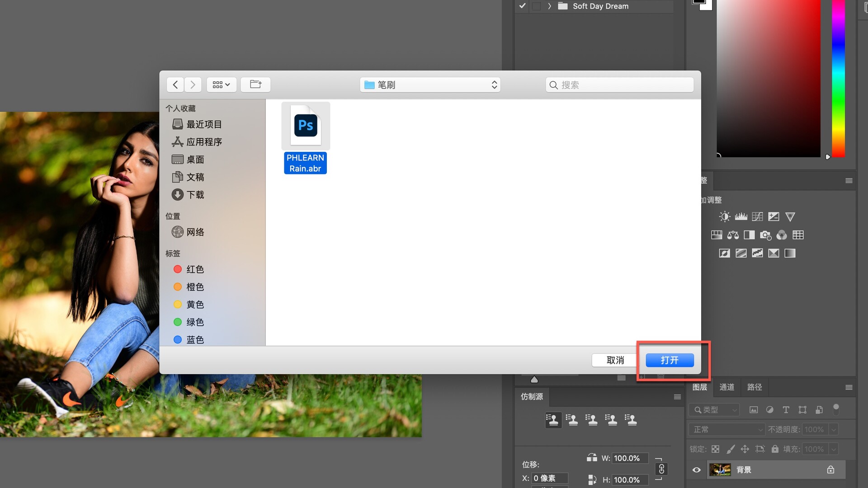Open the adjustments panel menu

pos(849,181)
